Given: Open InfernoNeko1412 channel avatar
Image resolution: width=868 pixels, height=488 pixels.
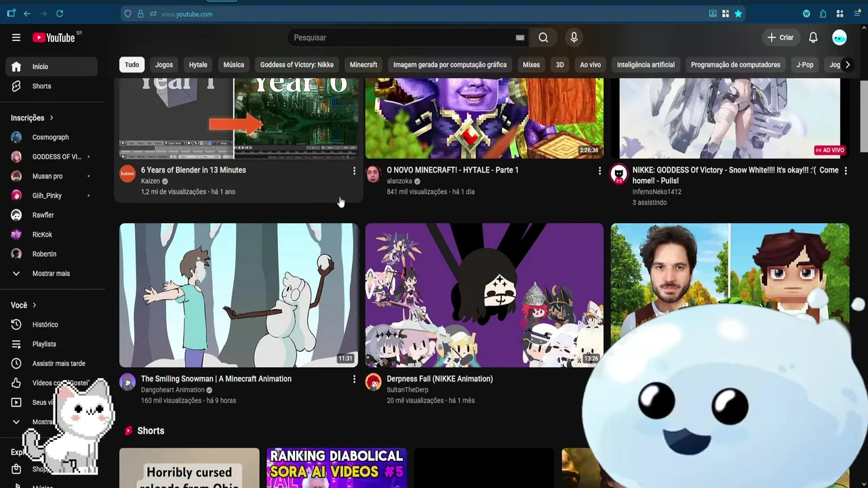Looking at the screenshot, I should click(x=618, y=174).
